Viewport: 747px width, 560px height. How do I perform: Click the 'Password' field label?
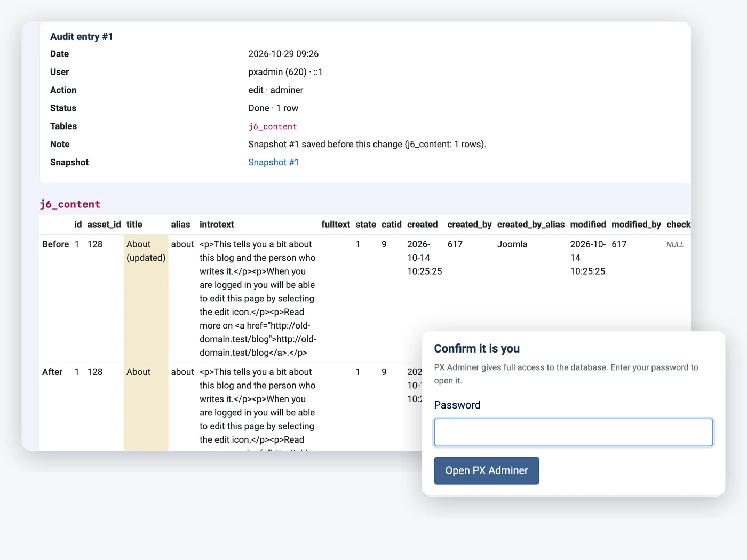(457, 405)
